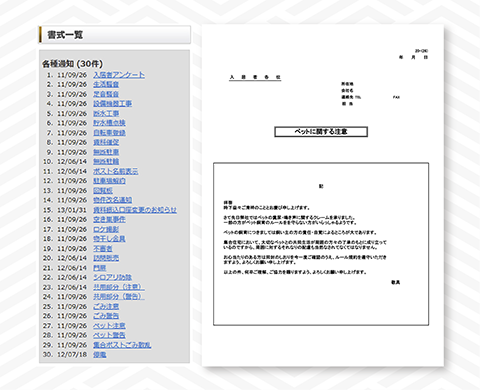Open the 貯水槽点検 form link
The height and width of the screenshot is (390, 480).
coord(109,123)
